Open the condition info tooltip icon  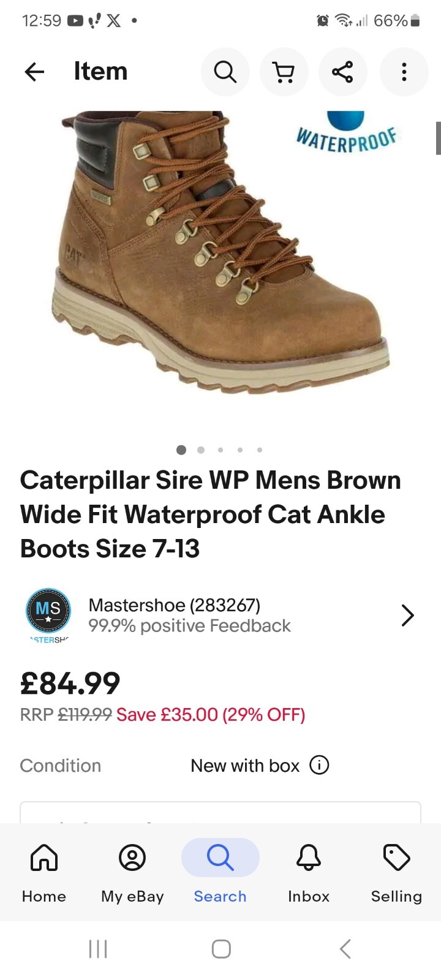tap(319, 765)
